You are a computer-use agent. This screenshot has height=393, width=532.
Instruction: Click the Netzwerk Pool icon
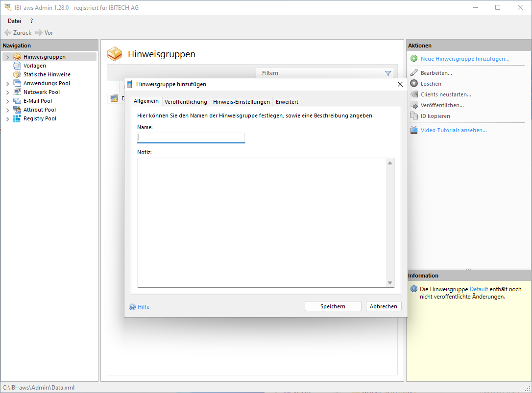tap(17, 92)
